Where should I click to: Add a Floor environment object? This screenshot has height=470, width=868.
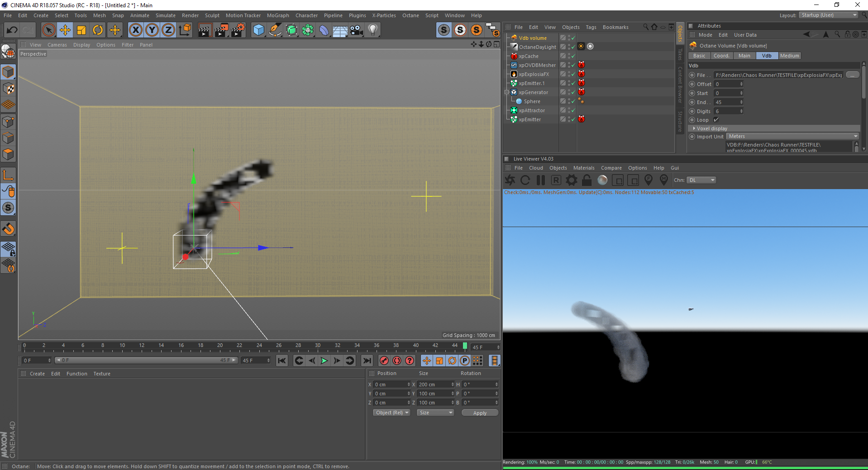pyautogui.click(x=340, y=30)
